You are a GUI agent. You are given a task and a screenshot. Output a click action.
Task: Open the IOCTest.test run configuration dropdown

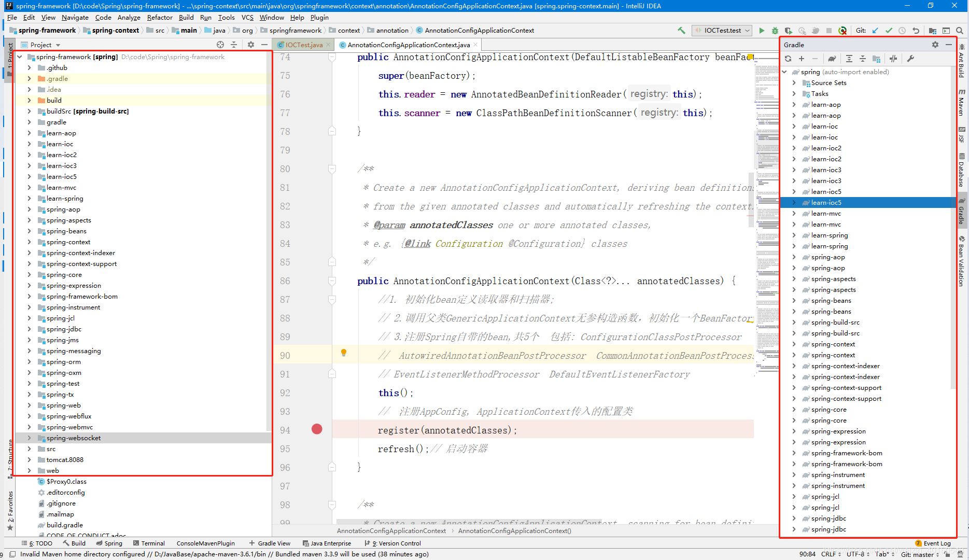tap(722, 31)
